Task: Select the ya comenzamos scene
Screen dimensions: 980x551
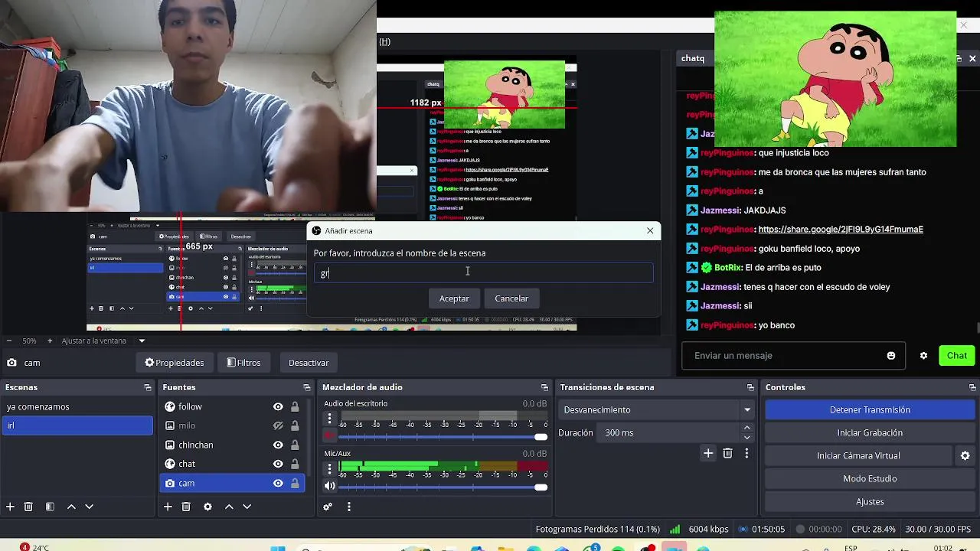Action: (x=77, y=407)
